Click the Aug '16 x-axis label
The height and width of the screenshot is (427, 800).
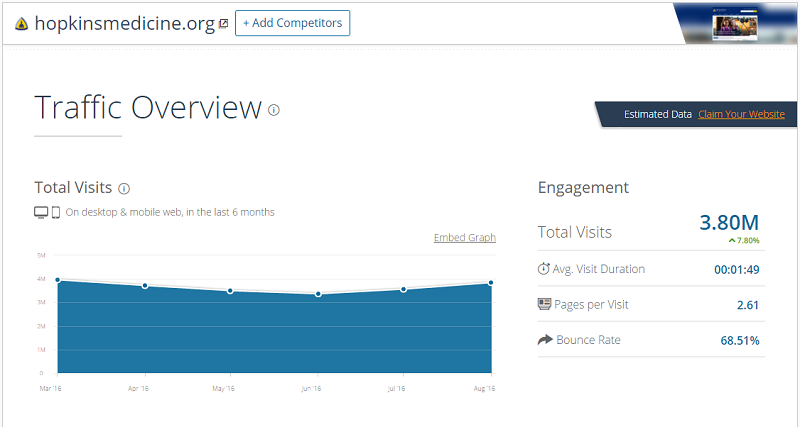click(x=484, y=389)
